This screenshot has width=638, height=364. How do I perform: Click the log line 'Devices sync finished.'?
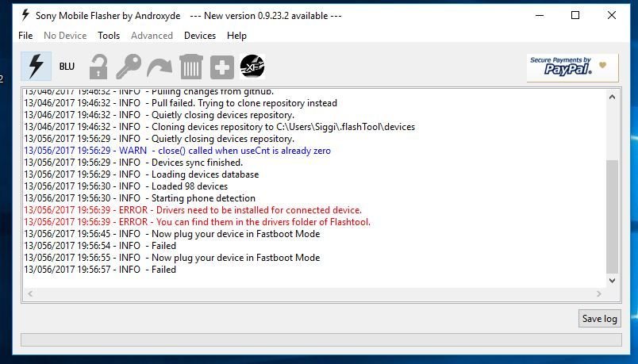coord(133,163)
